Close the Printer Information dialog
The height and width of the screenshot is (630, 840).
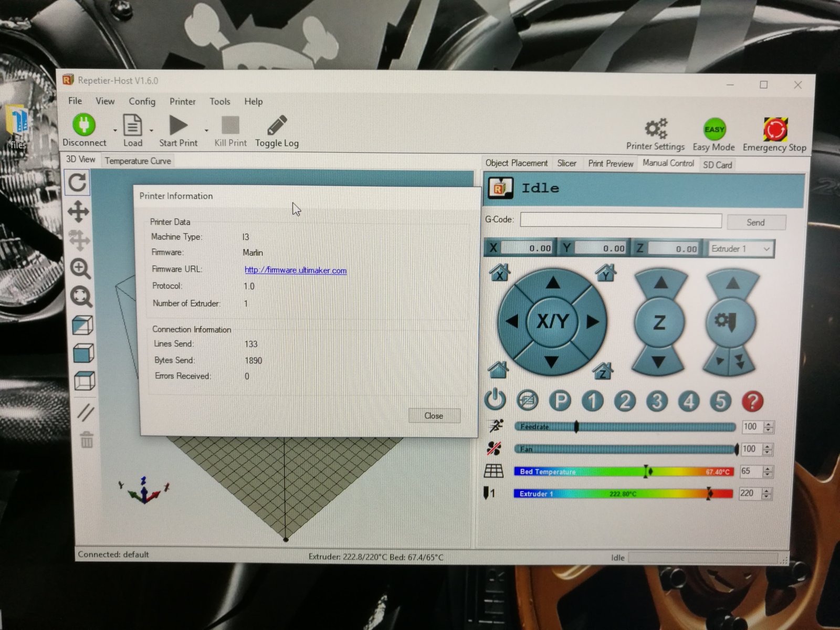[434, 416]
